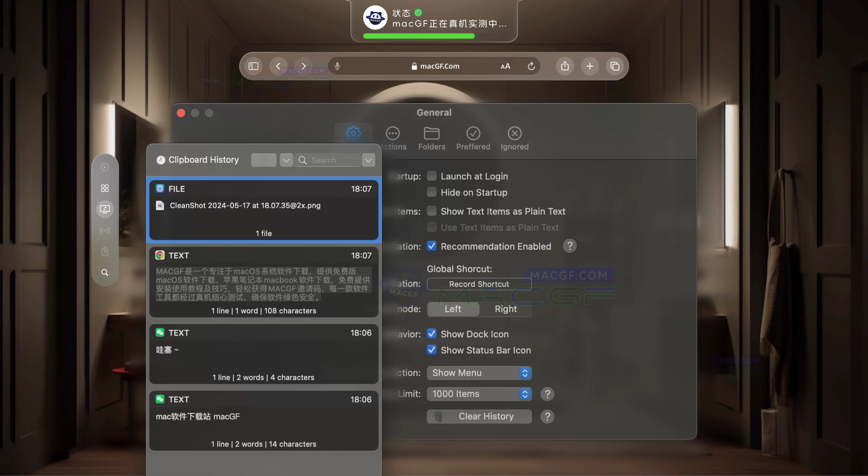Open the app grid icon in the sidebar
Screen dimensions: 868x476
click(x=105, y=188)
